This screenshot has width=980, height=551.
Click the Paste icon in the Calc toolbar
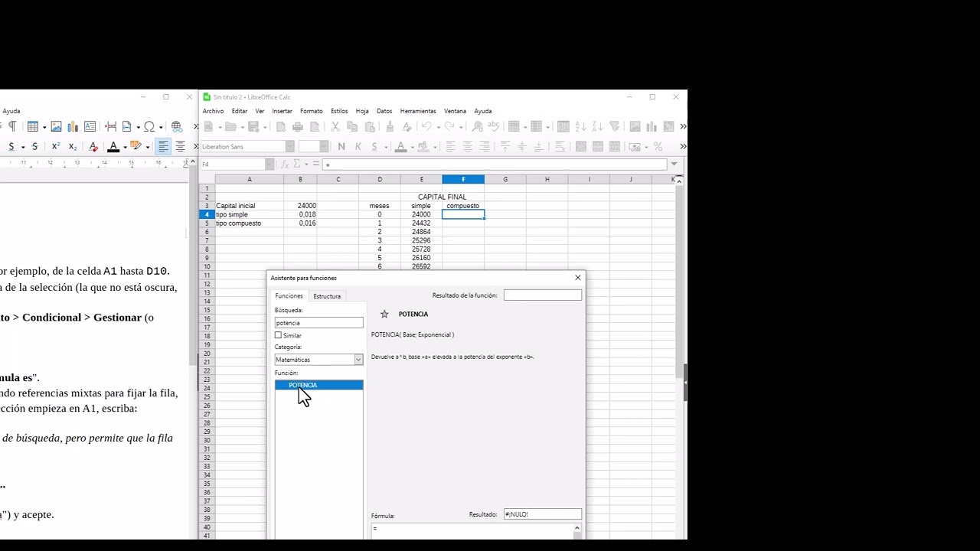coord(369,126)
